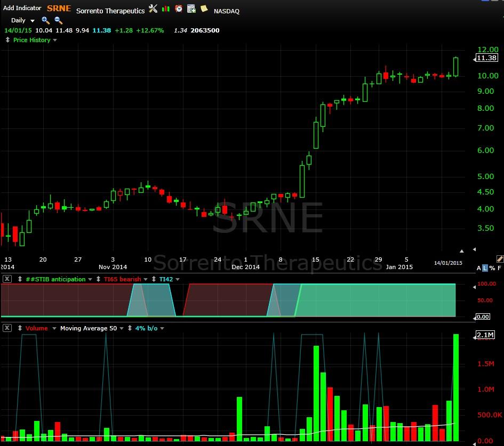The height and width of the screenshot is (446, 504).
Task: Click the 14/01/2015 date on time axis
Action: coord(448,263)
